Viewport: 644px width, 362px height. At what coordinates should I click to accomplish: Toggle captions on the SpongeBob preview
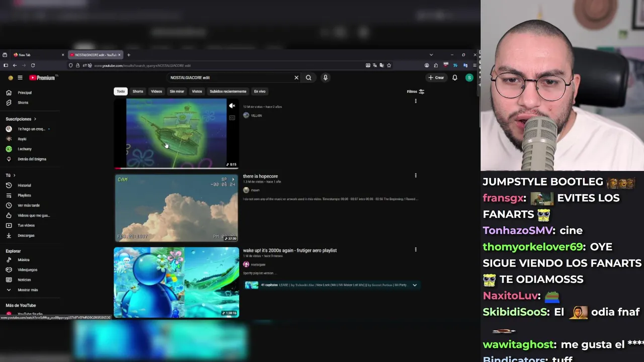[232, 118]
